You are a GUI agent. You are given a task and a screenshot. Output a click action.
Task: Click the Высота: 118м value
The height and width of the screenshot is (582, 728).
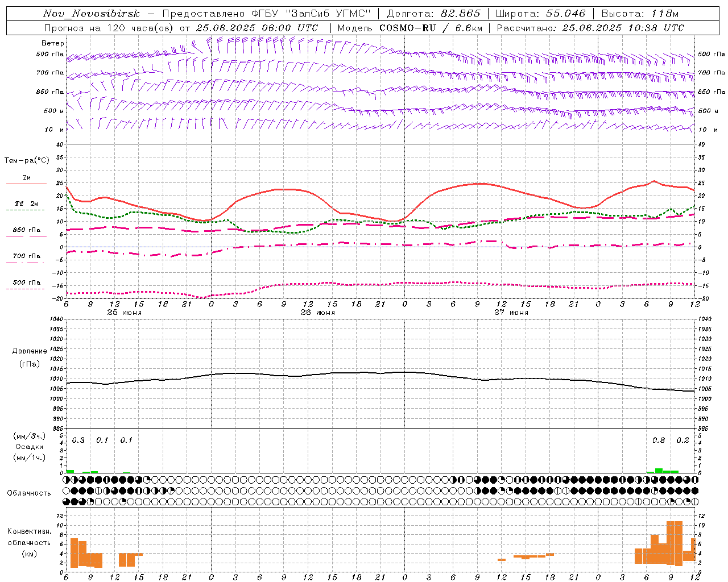[640, 14]
